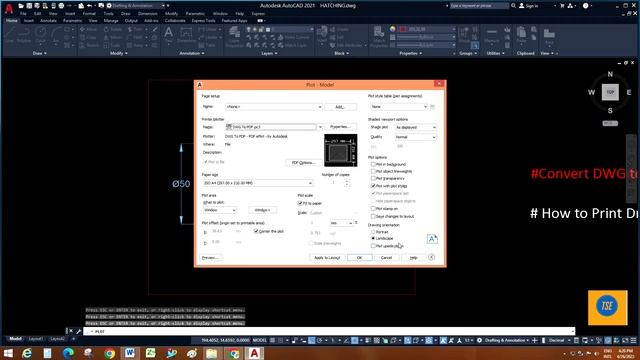640x360 pixels.
Task: Click the Paste icon in Clipboard panel
Action: [x=521, y=34]
